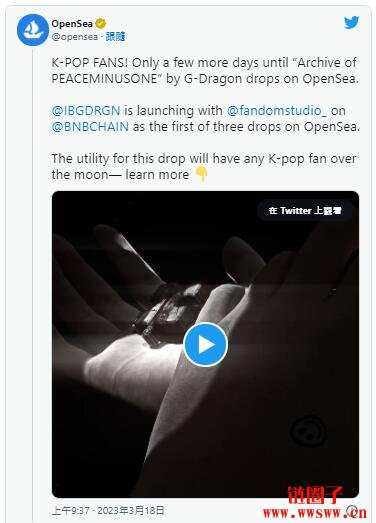Click the "在 Twitter 上觀看" button

[x=305, y=210]
